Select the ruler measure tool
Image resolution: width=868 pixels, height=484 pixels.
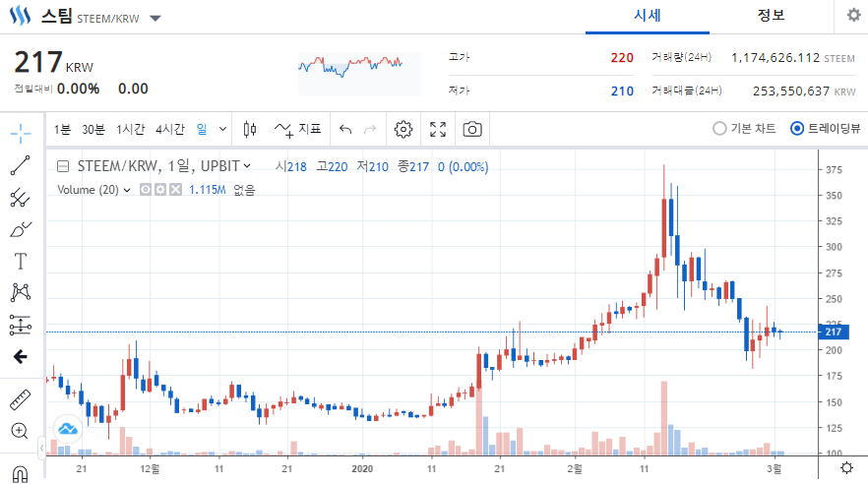click(21, 399)
